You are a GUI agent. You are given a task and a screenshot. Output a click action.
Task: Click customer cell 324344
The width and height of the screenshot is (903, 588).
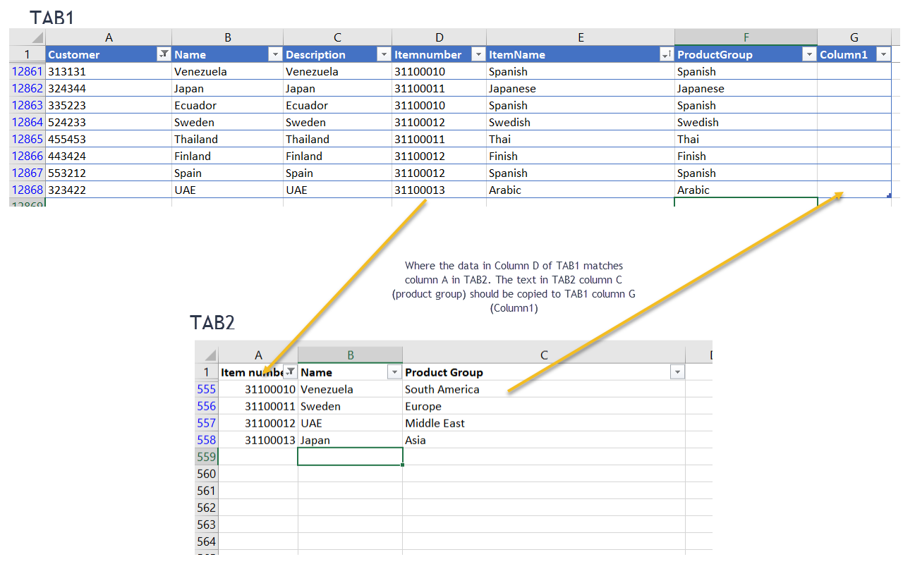(109, 88)
